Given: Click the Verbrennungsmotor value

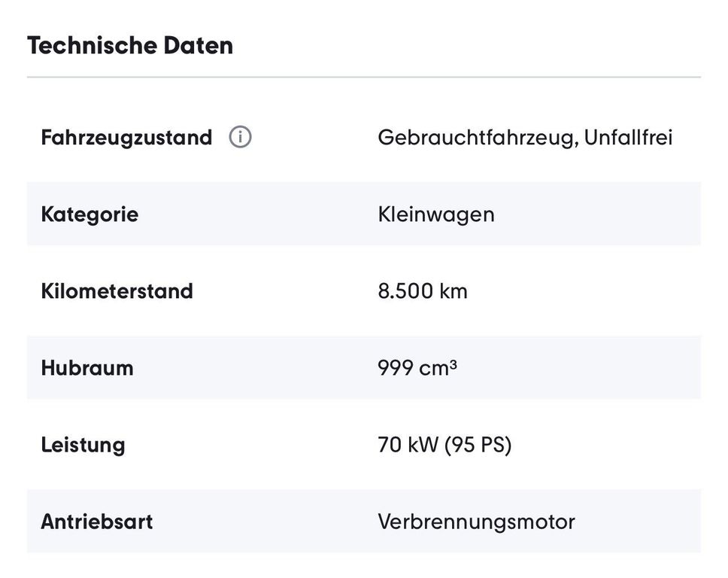Looking at the screenshot, I should [x=476, y=522].
